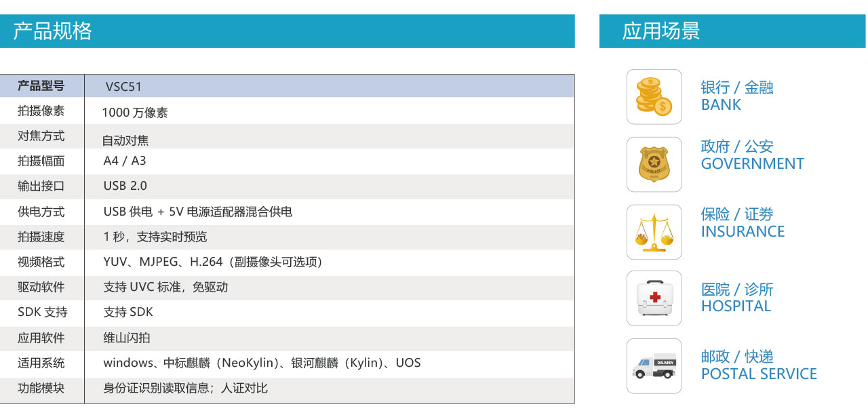Click the first-aid kit hospital icon
This screenshot has width=868, height=417.
coord(654,298)
